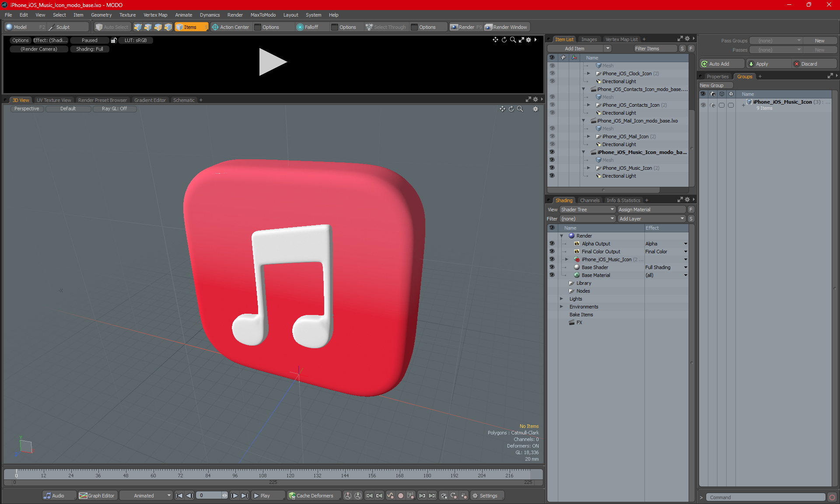The image size is (840, 504).
Task: Collapse iPhone_iOS_Mail_Icon_modo_base.lxo scene
Action: [583, 121]
